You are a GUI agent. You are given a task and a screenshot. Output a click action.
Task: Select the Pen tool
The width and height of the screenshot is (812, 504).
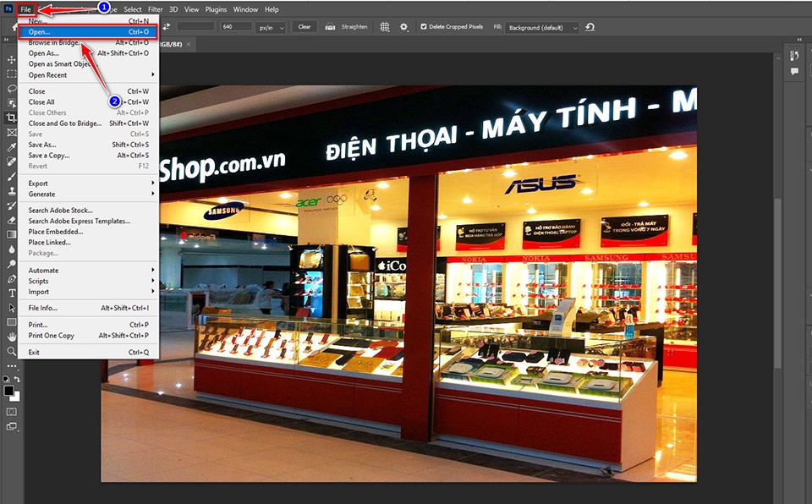click(11, 279)
